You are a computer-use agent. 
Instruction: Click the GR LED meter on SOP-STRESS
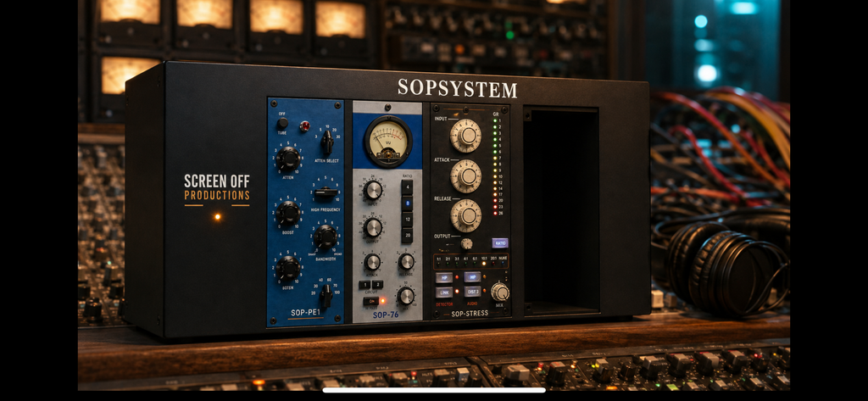click(x=495, y=166)
